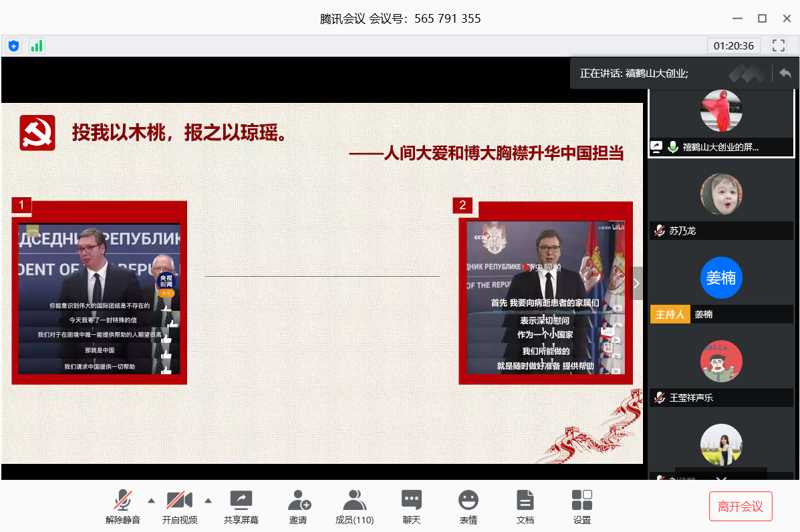Click video frame 1 on the shared slide
The image size is (800, 532).
pos(100,292)
